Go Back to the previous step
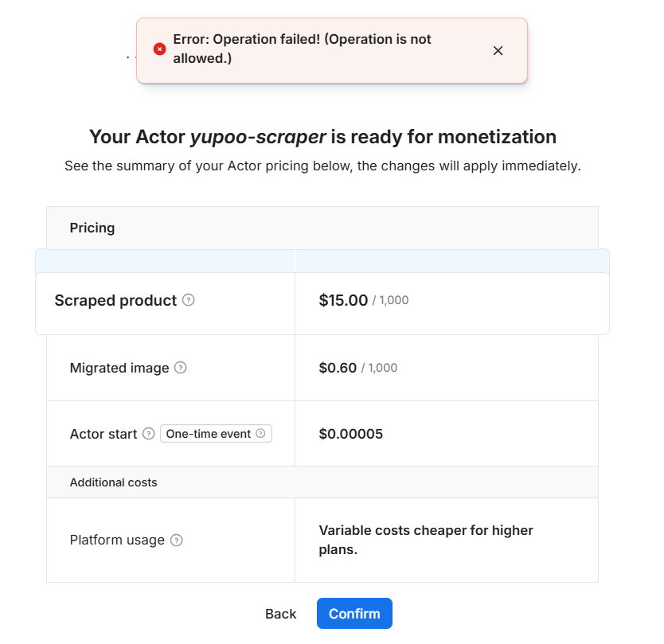The height and width of the screenshot is (644, 664). 280,614
